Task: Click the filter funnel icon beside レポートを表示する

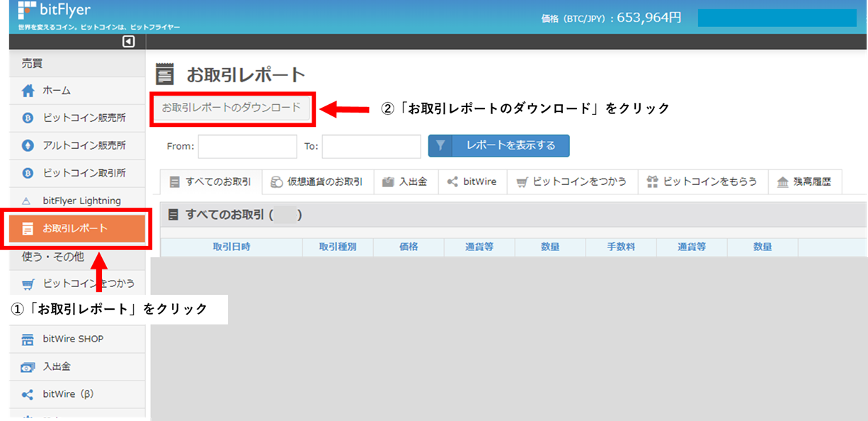Action: click(x=440, y=146)
